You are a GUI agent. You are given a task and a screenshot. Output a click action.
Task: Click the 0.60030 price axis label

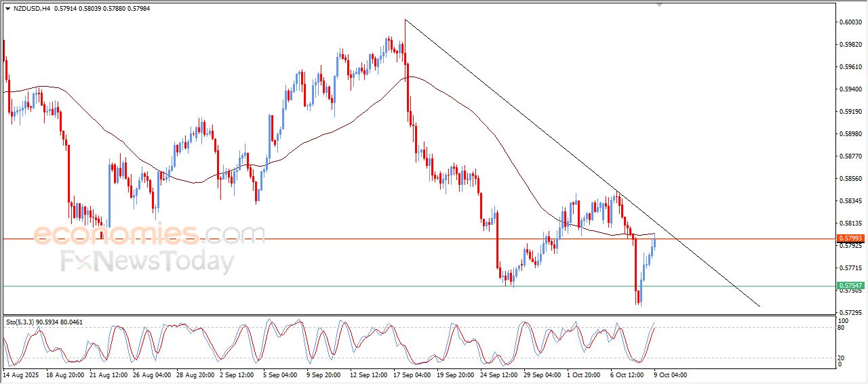850,22
